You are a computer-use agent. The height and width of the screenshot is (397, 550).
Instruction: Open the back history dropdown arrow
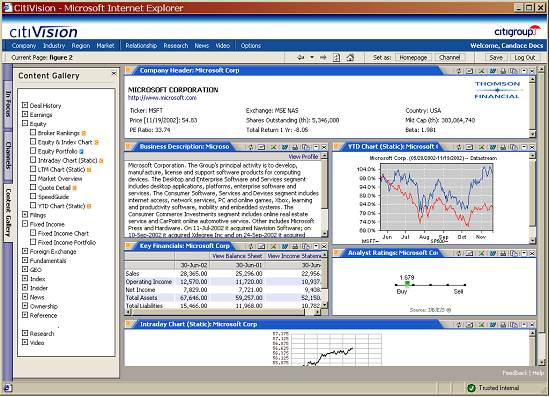[x=312, y=58]
